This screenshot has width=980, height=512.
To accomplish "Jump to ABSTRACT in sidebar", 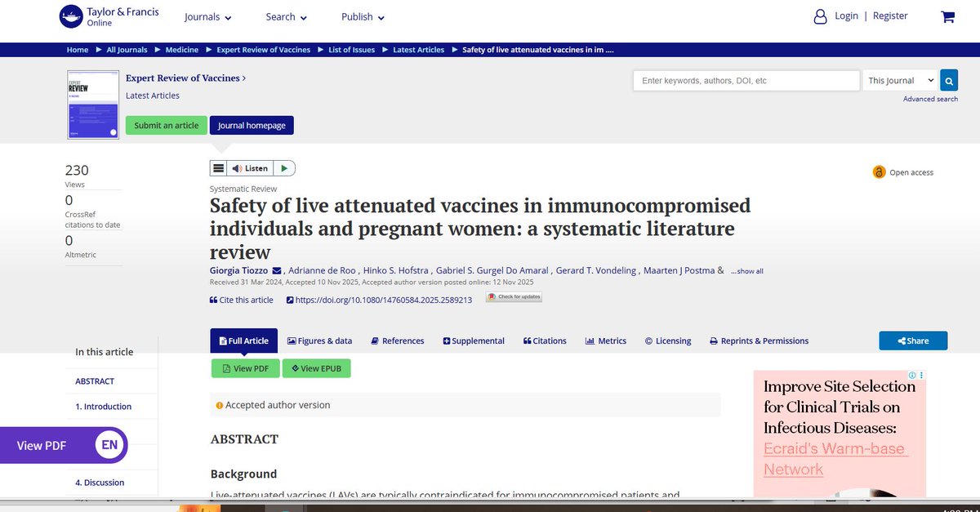I will (x=95, y=381).
